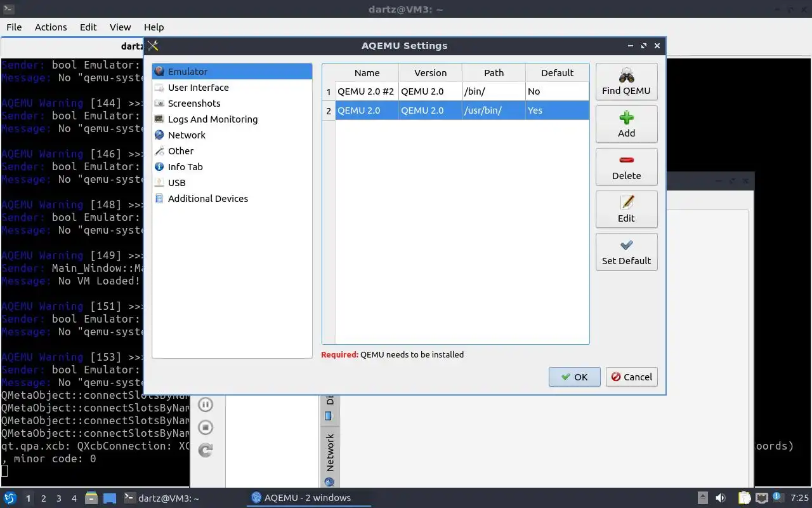Click the stop VM icon in AQEMU main window

point(205,427)
